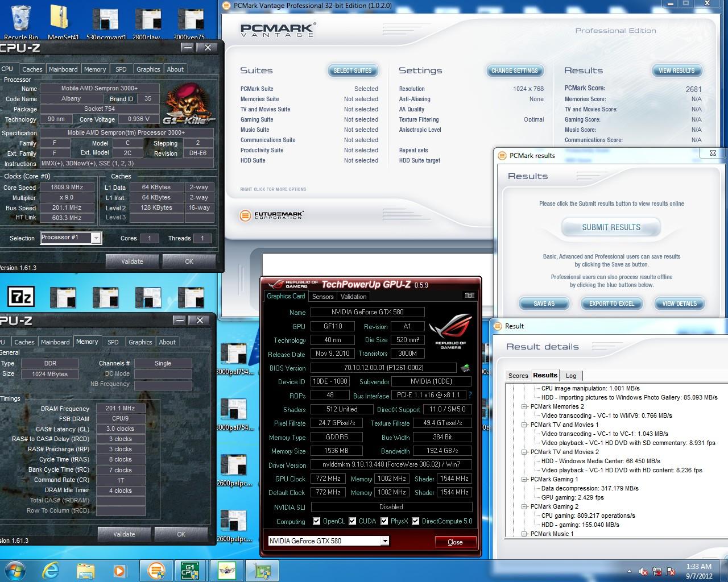Viewport: 728px width, 582px height.
Task: Click the GPU gaming: 2.429 fps result
Action: 573,497
